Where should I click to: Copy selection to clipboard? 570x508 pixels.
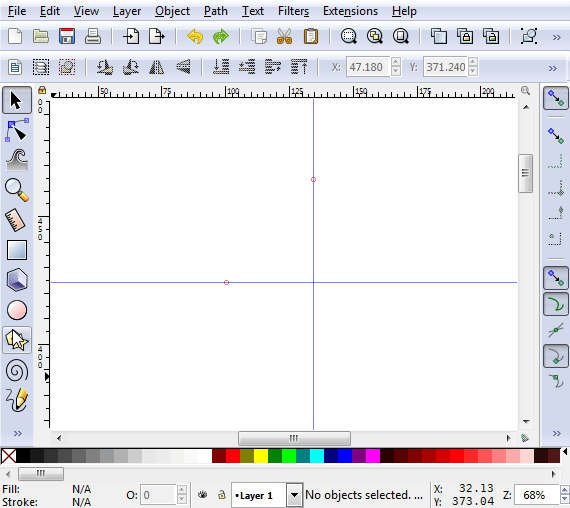[259, 36]
